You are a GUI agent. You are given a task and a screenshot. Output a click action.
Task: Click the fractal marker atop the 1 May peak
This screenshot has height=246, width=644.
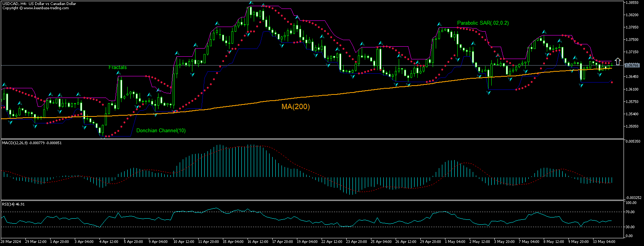tap(439, 24)
